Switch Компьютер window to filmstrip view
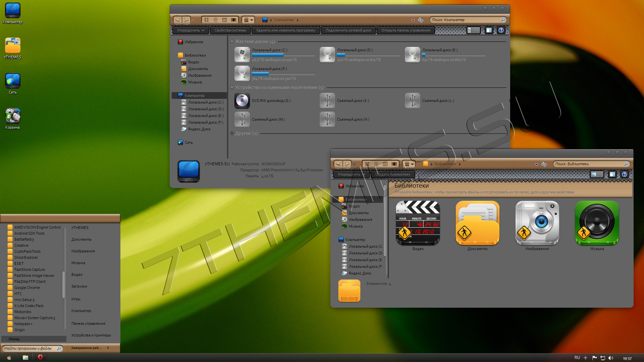644x362 pixels. click(234, 20)
